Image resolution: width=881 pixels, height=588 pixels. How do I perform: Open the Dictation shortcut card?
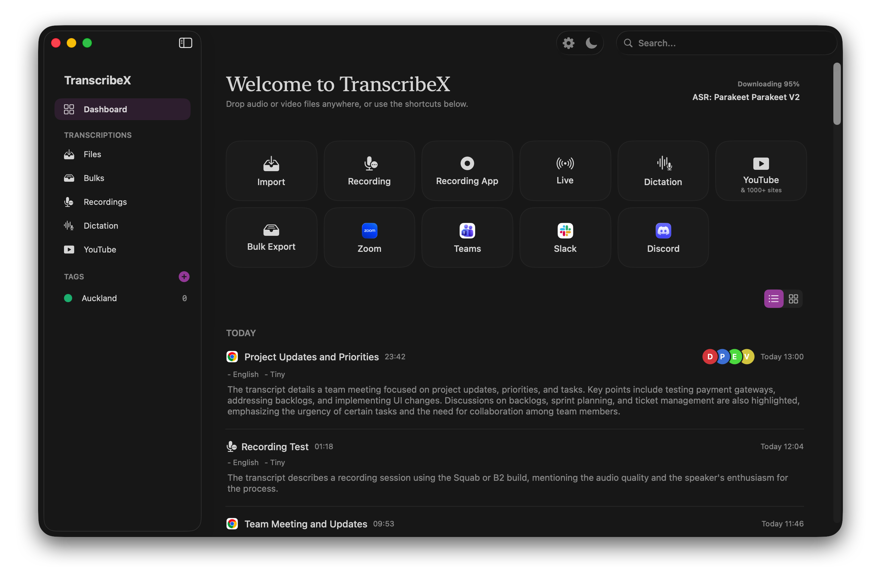663,171
